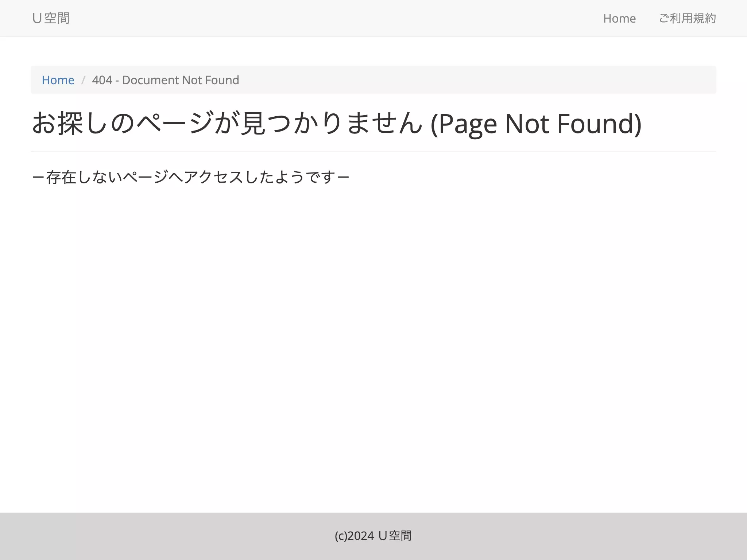
Task: Follow the Home breadcrumb link
Action: coord(58,80)
